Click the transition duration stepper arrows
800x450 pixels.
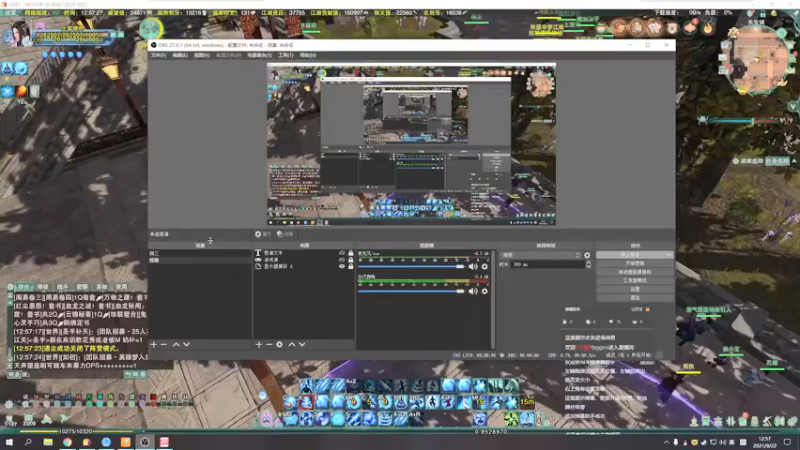click(588, 264)
